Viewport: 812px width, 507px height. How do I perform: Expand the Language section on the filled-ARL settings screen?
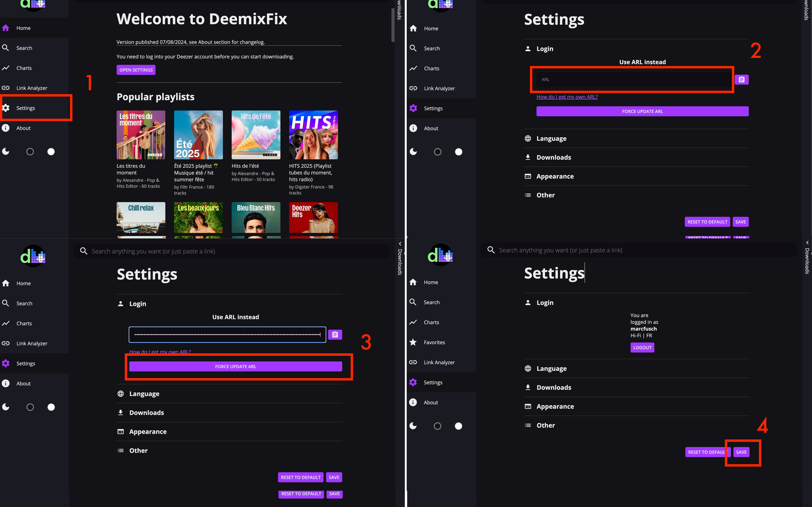[x=230, y=394]
